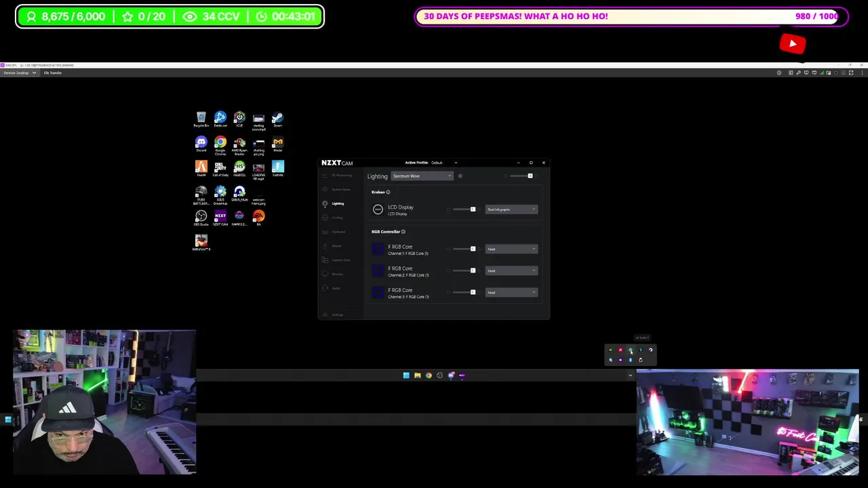
Task: Open the Recycle Bin desktop icon
Action: (201, 120)
